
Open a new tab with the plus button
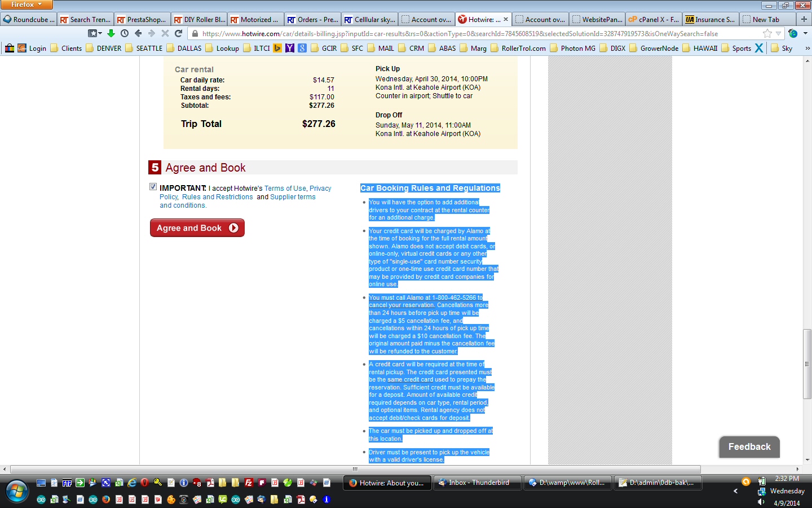804,19
